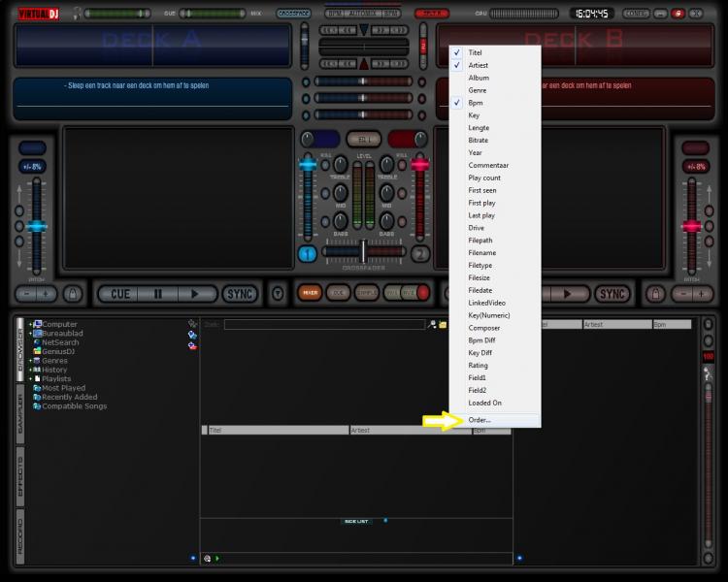Uncheck the Titel column option
This screenshot has height=582, width=728.
pyautogui.click(x=494, y=52)
